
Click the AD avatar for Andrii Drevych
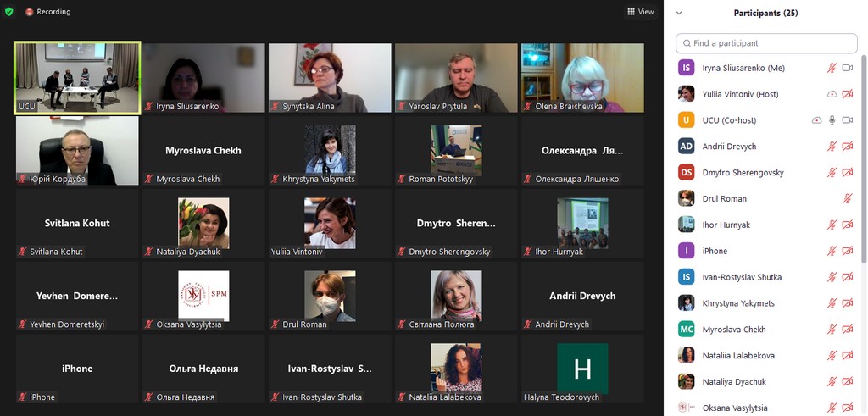pyautogui.click(x=687, y=147)
